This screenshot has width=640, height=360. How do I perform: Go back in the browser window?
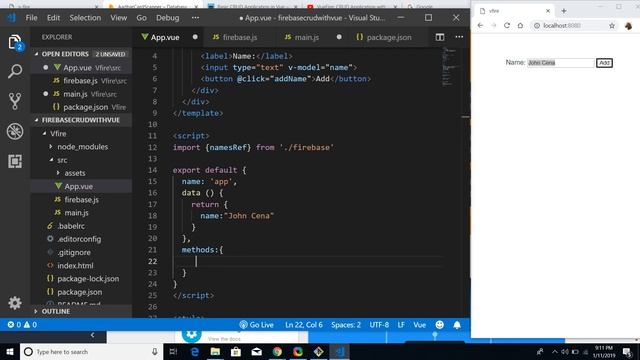[480, 25]
